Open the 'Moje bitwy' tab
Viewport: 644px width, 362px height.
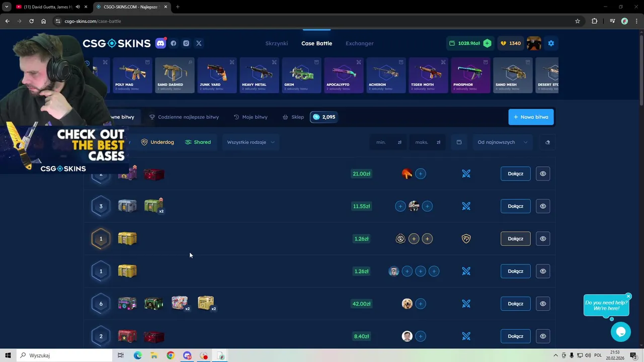(x=251, y=117)
